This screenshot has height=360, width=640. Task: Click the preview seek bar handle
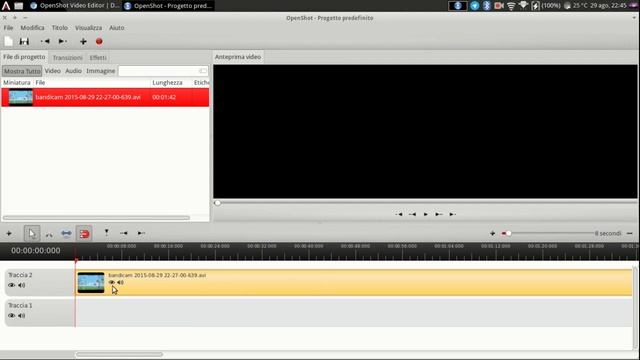click(x=218, y=203)
